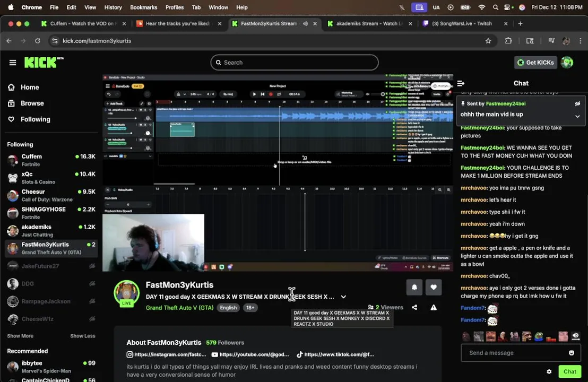The height and width of the screenshot is (382, 588).
Task: Click the 18+ tag
Action: pos(250,308)
